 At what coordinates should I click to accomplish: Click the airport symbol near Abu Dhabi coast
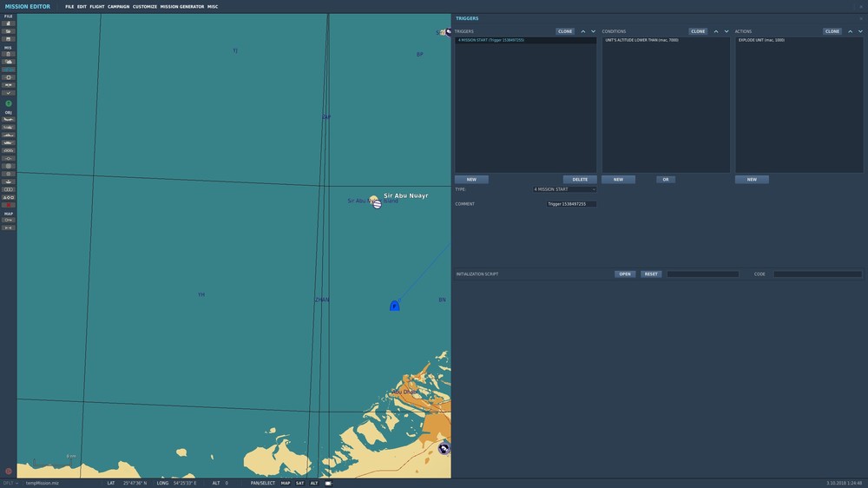[444, 448]
